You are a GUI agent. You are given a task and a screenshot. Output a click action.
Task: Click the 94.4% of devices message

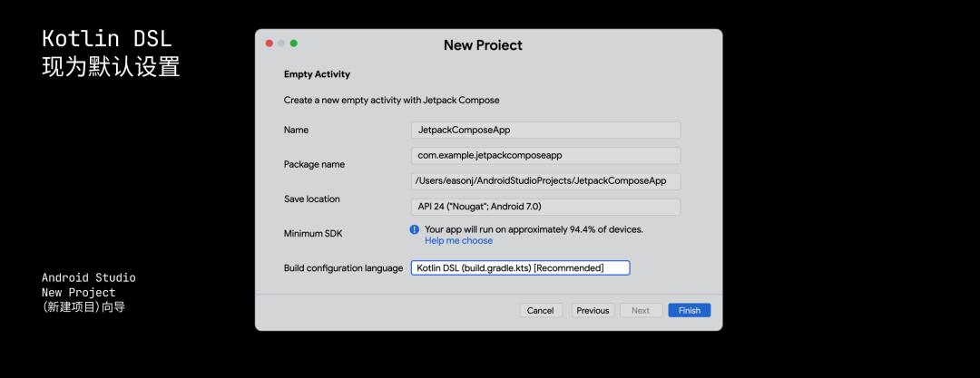(x=534, y=229)
